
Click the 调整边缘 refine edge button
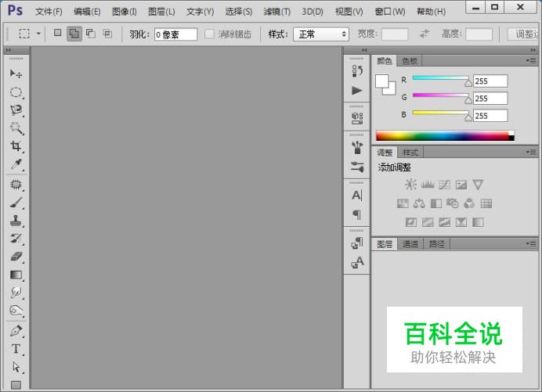523,34
